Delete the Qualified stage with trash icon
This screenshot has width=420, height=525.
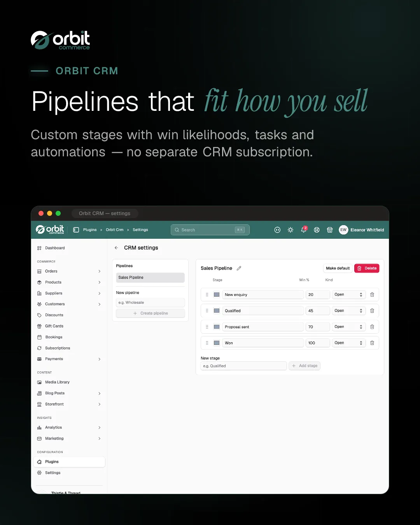point(372,311)
